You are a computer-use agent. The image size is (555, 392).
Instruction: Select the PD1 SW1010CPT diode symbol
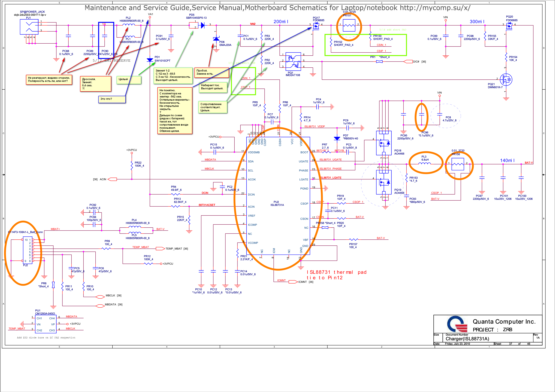coord(150,60)
